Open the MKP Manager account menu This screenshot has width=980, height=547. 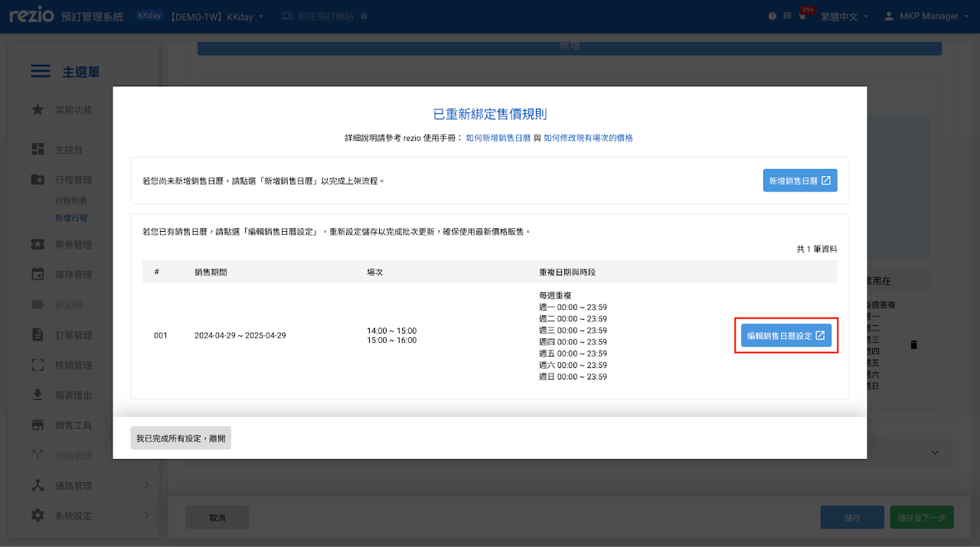click(926, 16)
